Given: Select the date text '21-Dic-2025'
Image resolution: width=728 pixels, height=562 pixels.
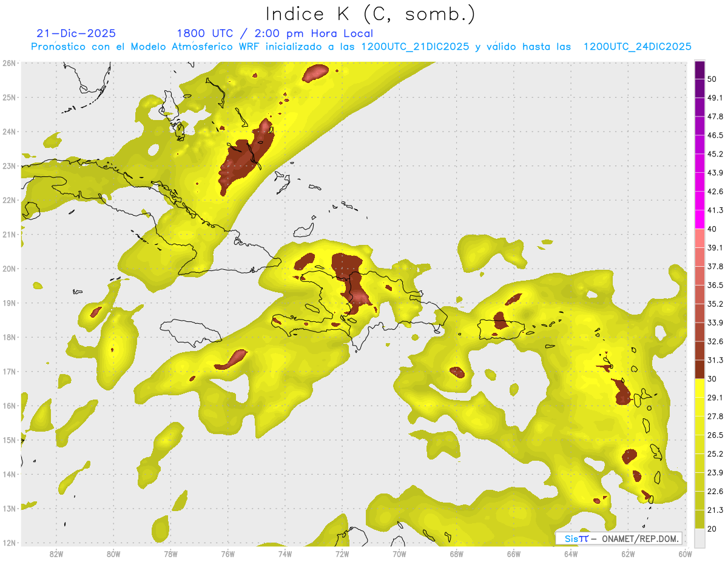Looking at the screenshot, I should tap(76, 33).
